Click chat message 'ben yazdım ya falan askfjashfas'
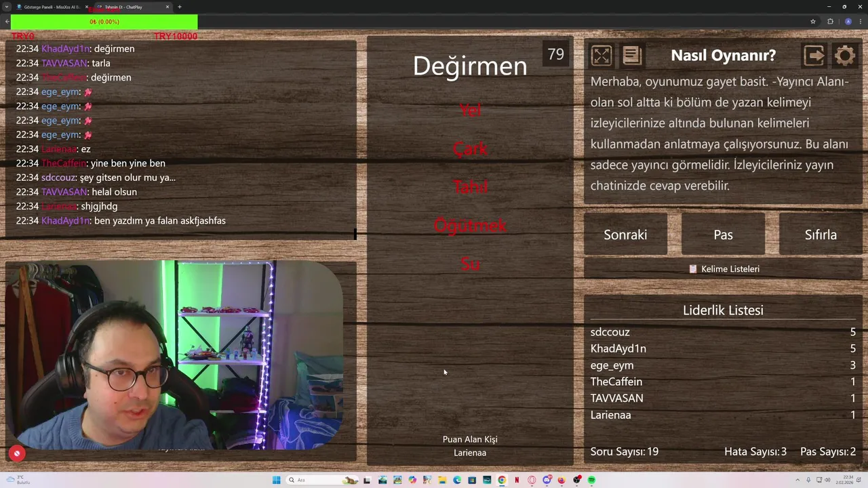 (160, 221)
